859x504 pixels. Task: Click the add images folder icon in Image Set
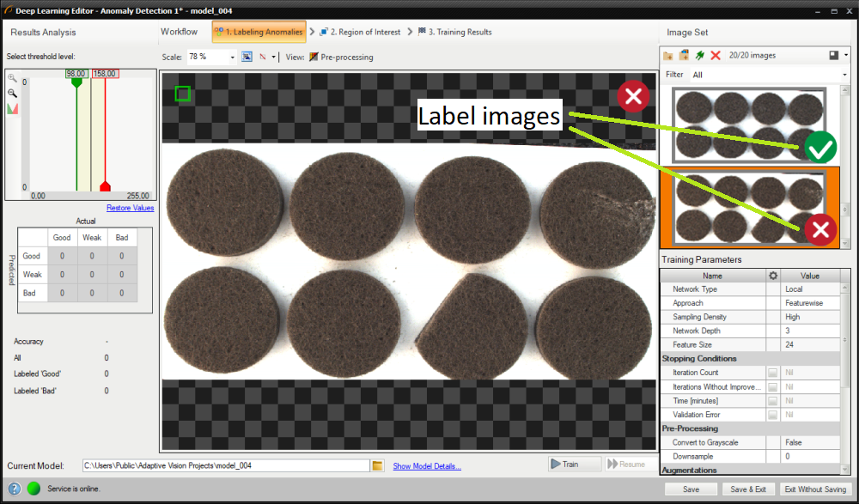(x=668, y=56)
